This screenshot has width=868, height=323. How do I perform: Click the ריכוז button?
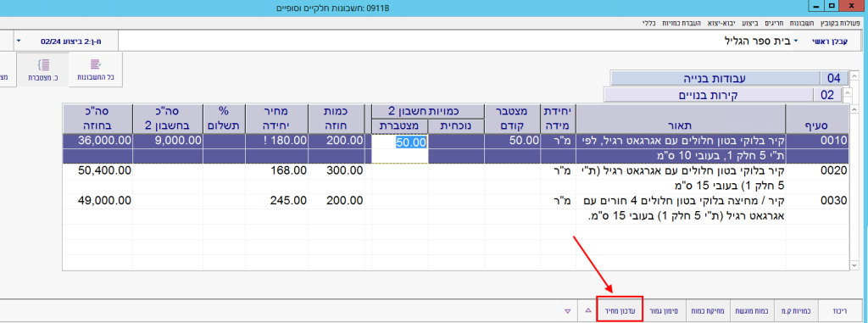840,311
